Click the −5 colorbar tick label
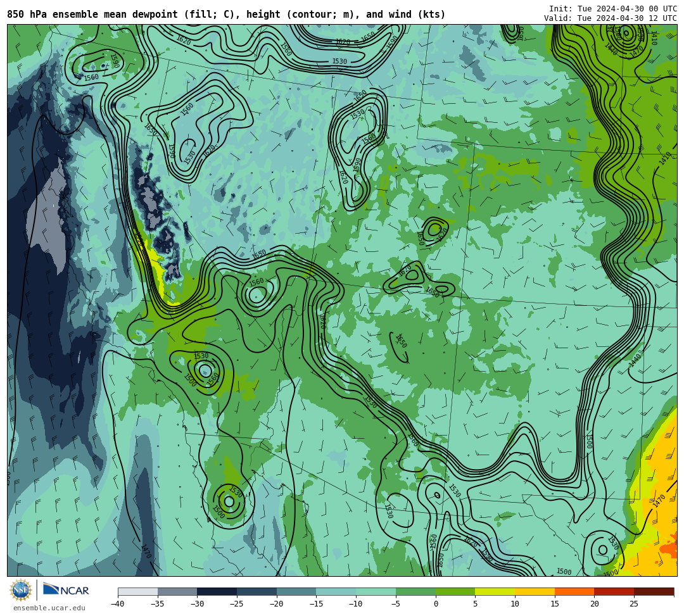684x616 pixels. [396, 604]
